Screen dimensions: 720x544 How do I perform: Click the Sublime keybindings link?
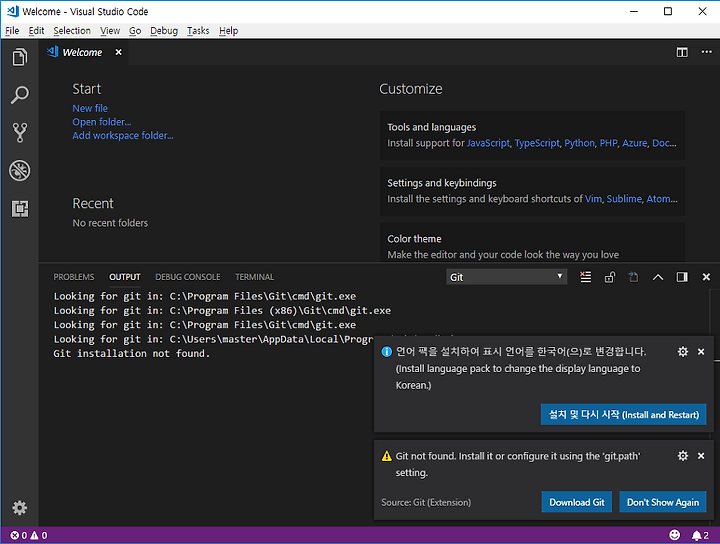click(x=624, y=199)
